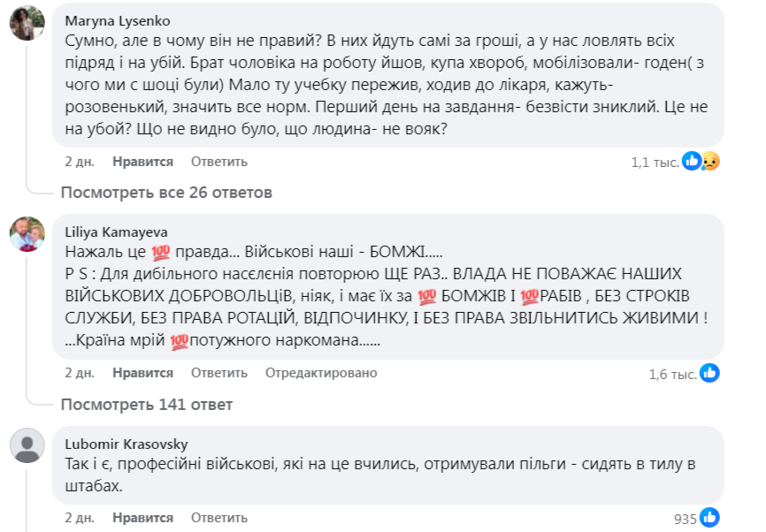Like Liliya Kamayeva's comment via Нравится
This screenshot has height=532, width=766.
click(x=142, y=373)
